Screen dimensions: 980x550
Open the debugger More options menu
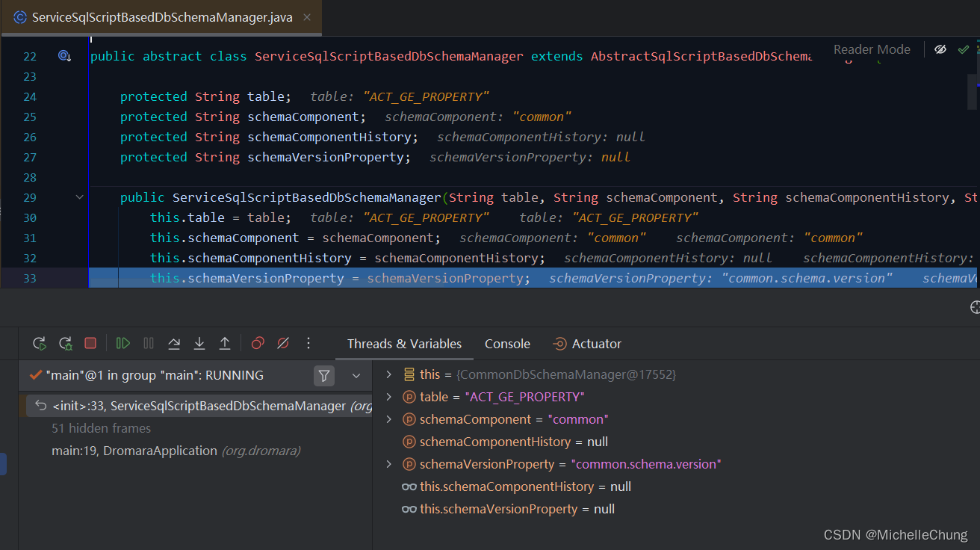[x=308, y=343]
